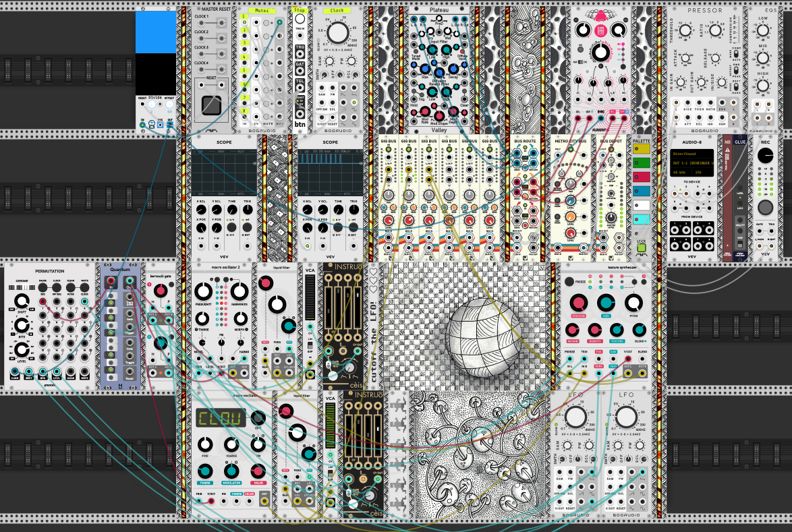Click the POSITION knob on texture synthesizer

point(579,303)
